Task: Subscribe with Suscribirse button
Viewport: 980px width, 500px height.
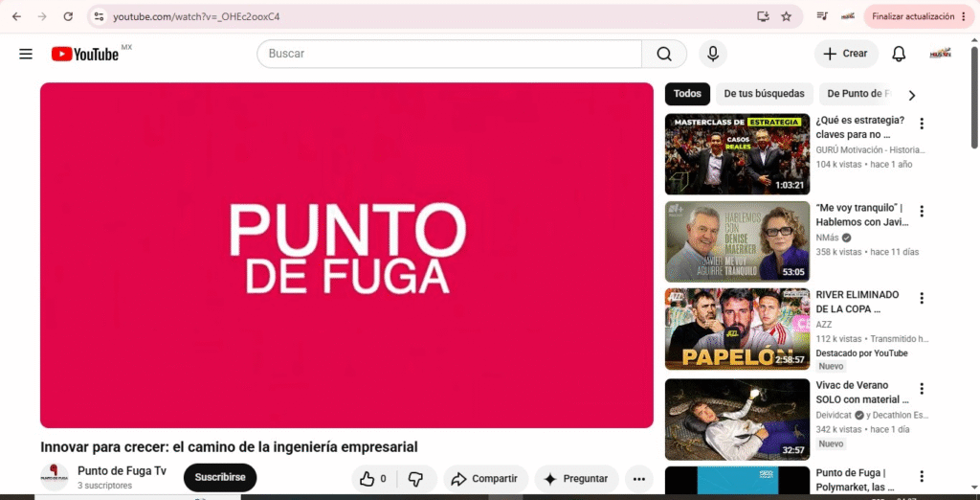Action: click(x=220, y=477)
